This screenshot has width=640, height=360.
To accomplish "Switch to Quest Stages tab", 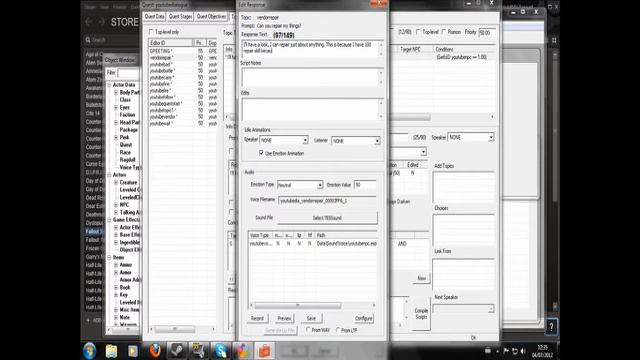I will pyautogui.click(x=180, y=16).
